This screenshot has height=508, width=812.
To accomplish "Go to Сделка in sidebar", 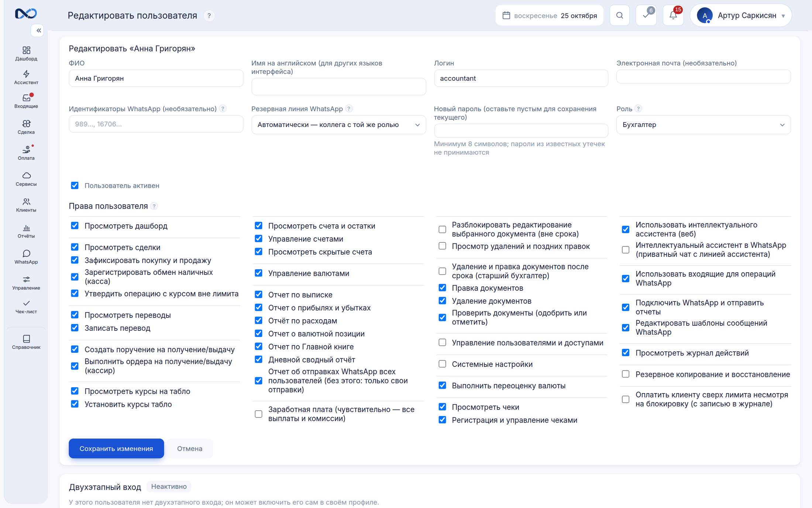I will (26, 127).
